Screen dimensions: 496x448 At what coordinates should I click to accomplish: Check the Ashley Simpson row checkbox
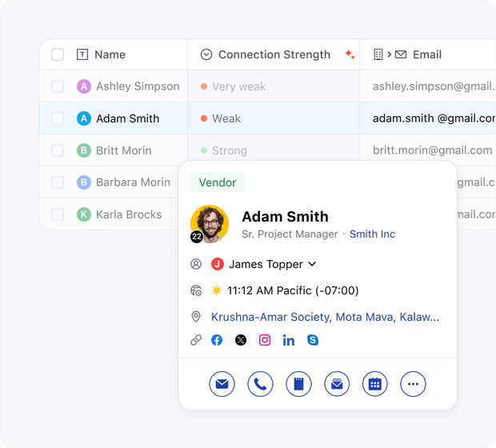58,86
